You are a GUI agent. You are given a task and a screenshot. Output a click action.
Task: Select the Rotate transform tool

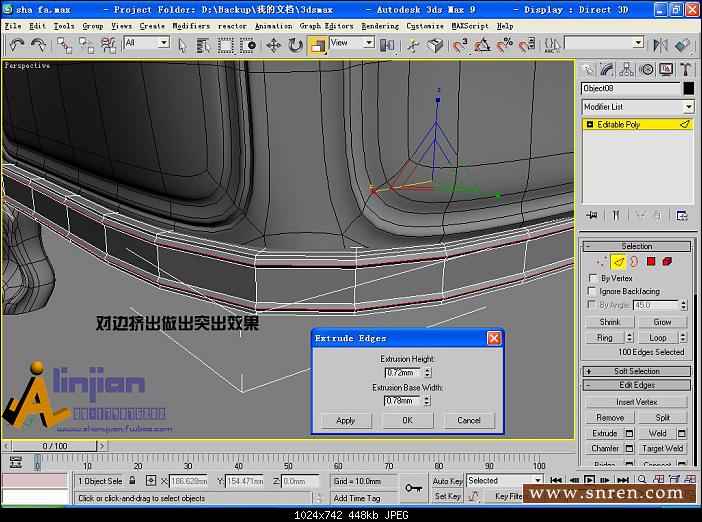click(x=296, y=45)
